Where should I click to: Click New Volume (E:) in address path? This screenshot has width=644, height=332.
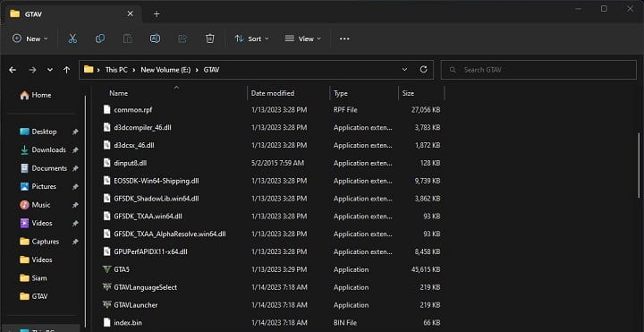165,70
